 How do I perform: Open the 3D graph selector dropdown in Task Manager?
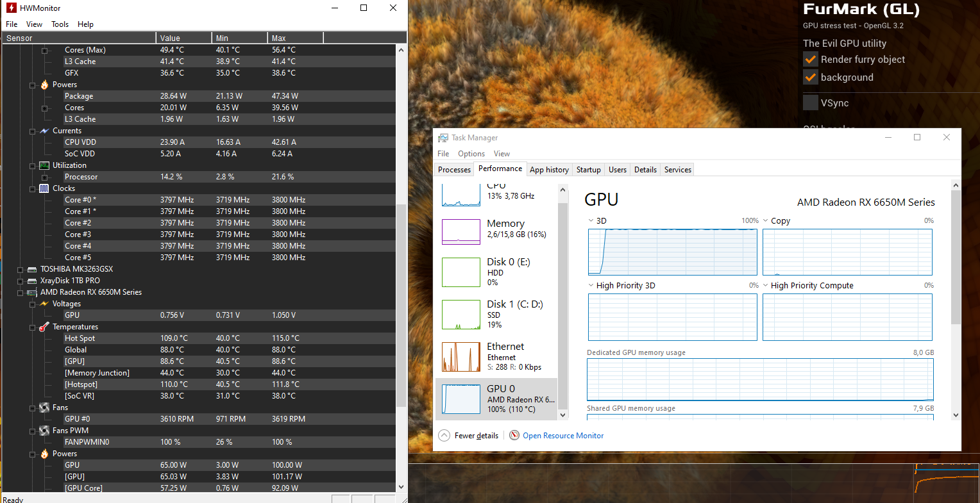[x=591, y=220]
